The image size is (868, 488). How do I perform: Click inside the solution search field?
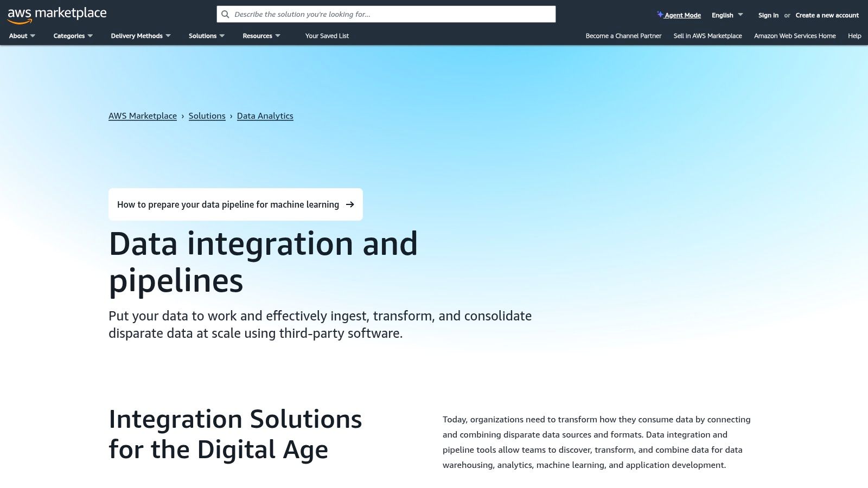coord(380,14)
